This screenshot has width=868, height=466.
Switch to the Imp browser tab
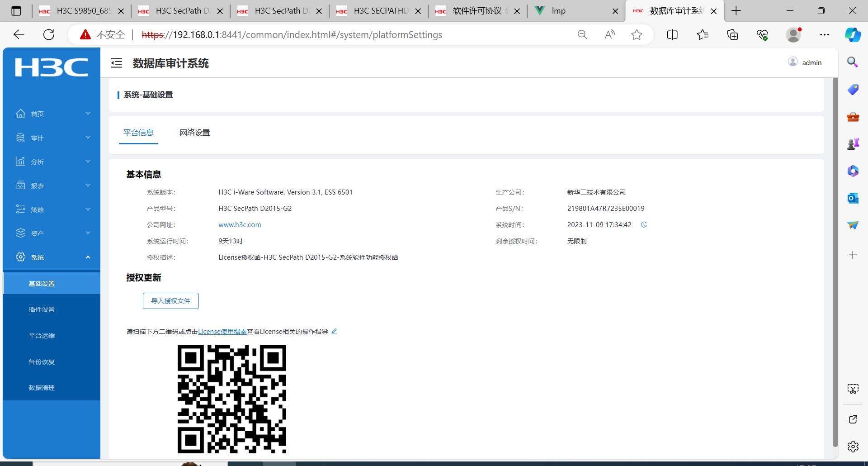pyautogui.click(x=576, y=11)
